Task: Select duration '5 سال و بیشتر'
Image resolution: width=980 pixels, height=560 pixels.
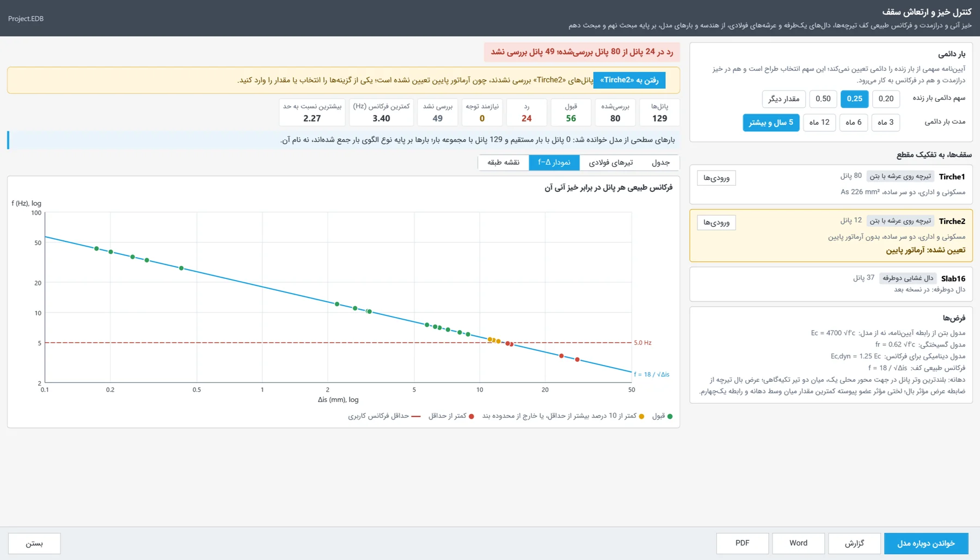Action: (771, 123)
